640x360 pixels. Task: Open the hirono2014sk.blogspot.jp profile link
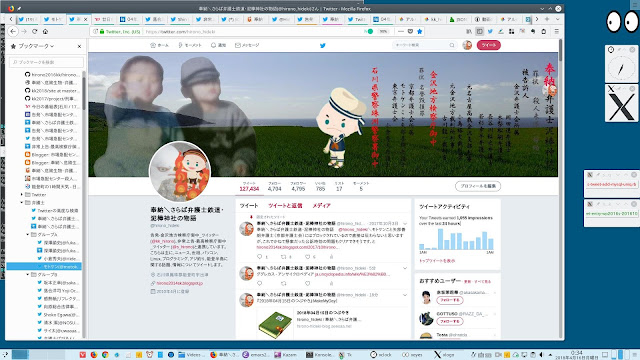click(x=180, y=283)
